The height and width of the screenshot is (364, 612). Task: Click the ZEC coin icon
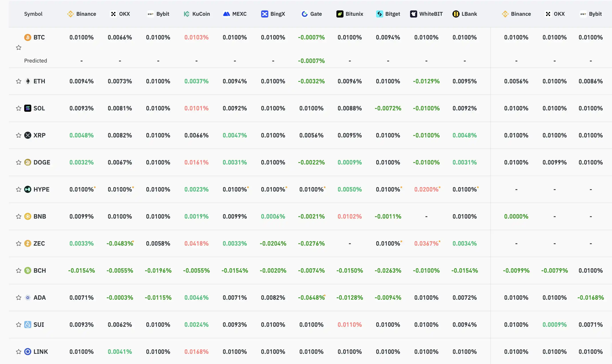tap(28, 243)
